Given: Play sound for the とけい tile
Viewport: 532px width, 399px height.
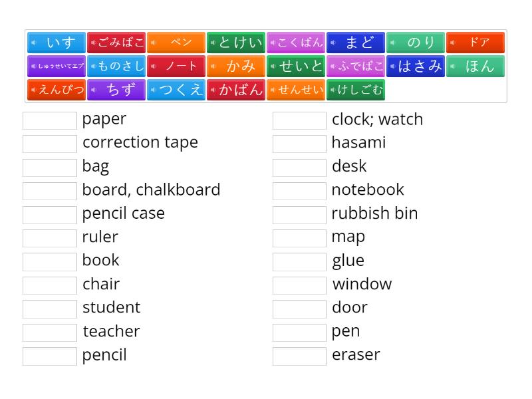Looking at the screenshot, I should pos(213,43).
